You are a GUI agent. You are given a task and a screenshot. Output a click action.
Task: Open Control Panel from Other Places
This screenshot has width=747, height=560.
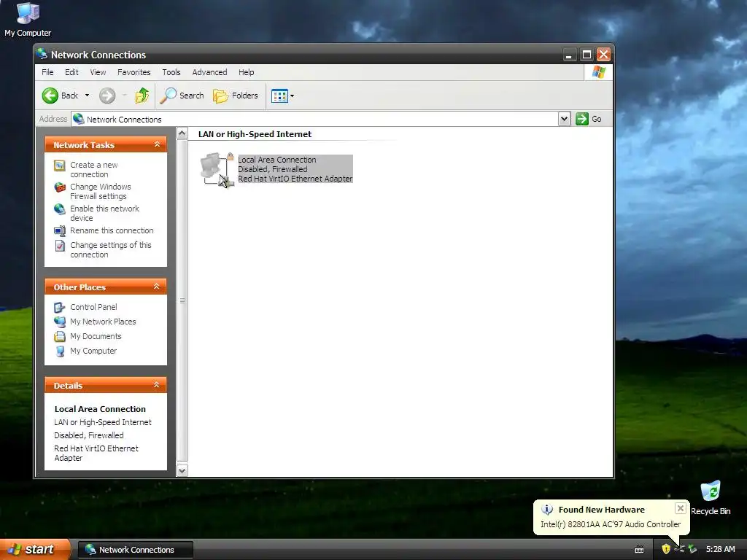pyautogui.click(x=94, y=307)
